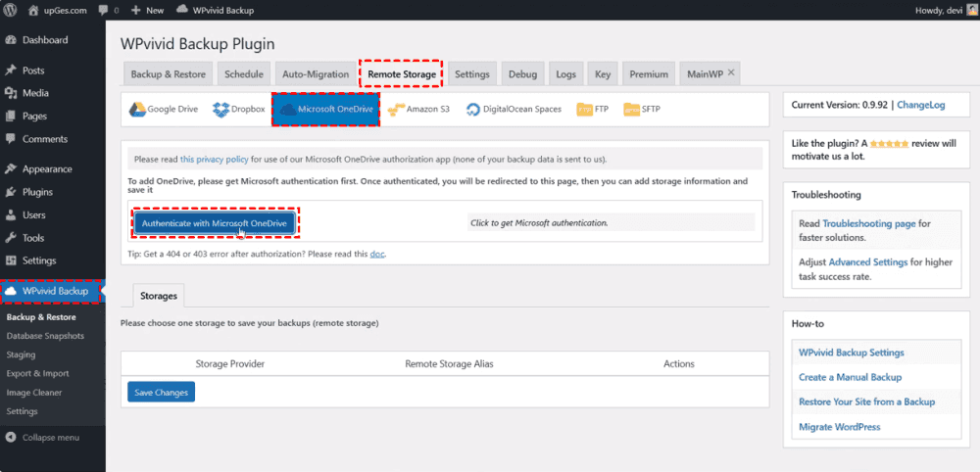
Task: Open Restore Your Site from a Backup link
Action: 867,401
